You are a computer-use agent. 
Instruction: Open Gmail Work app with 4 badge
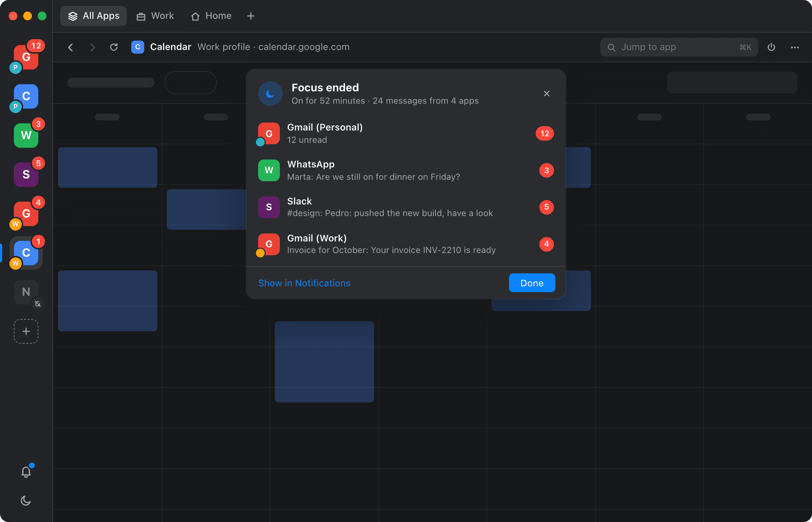pos(26,214)
